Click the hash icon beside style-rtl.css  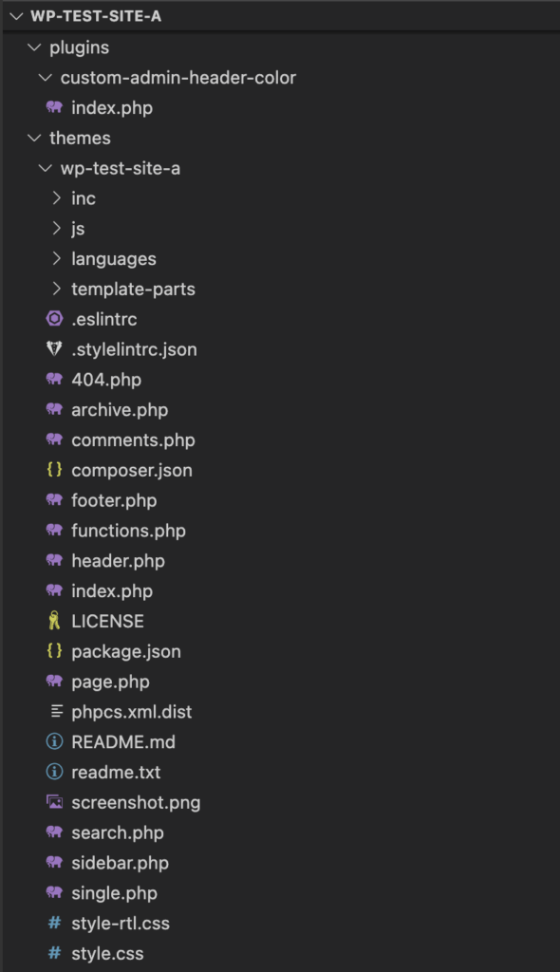click(54, 923)
